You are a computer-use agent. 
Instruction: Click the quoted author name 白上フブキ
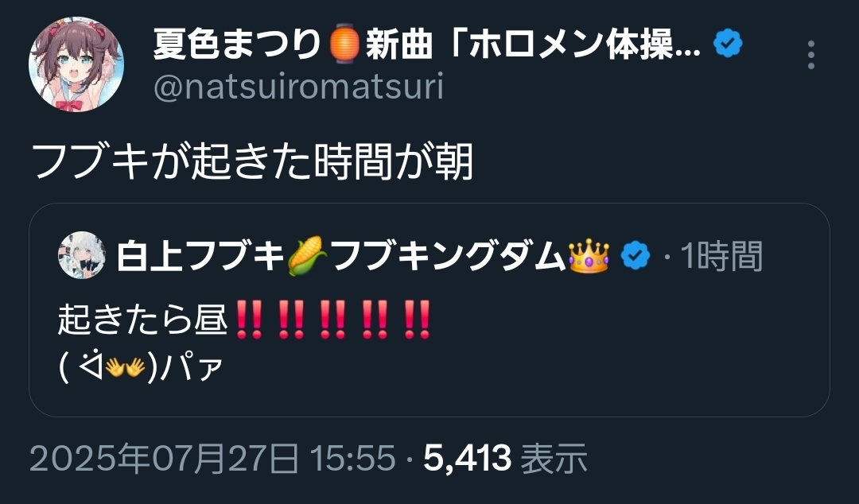pos(200,257)
